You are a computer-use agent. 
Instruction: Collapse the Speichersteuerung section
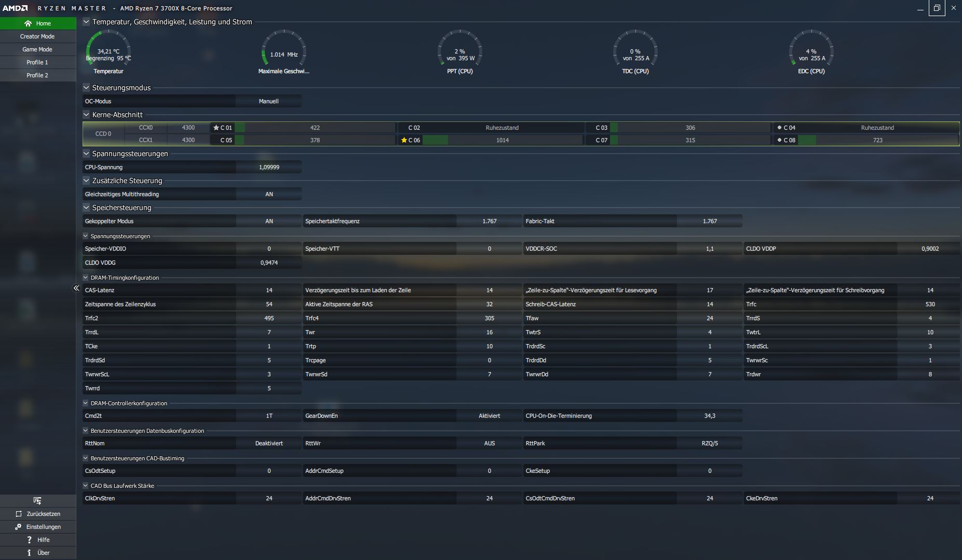click(86, 208)
